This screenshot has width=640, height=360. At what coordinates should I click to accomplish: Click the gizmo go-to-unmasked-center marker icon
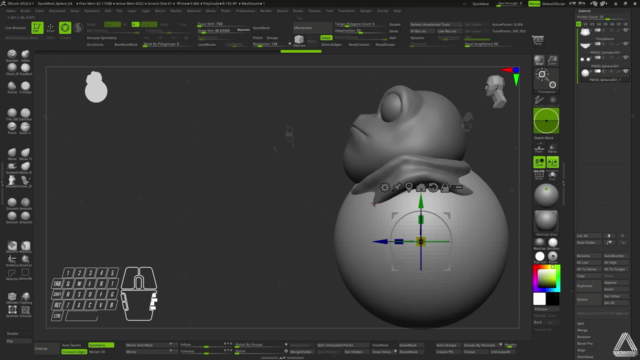pos(409,187)
